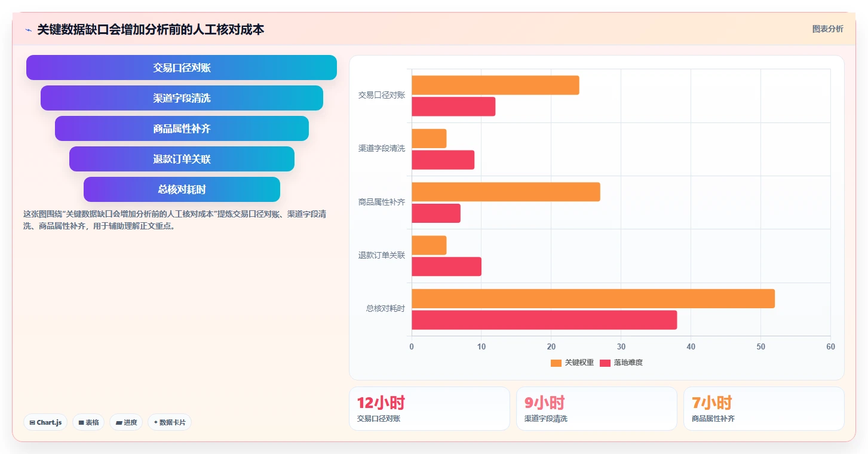
Task: Click the orange 关键权重 legend swatch
Action: point(556,363)
